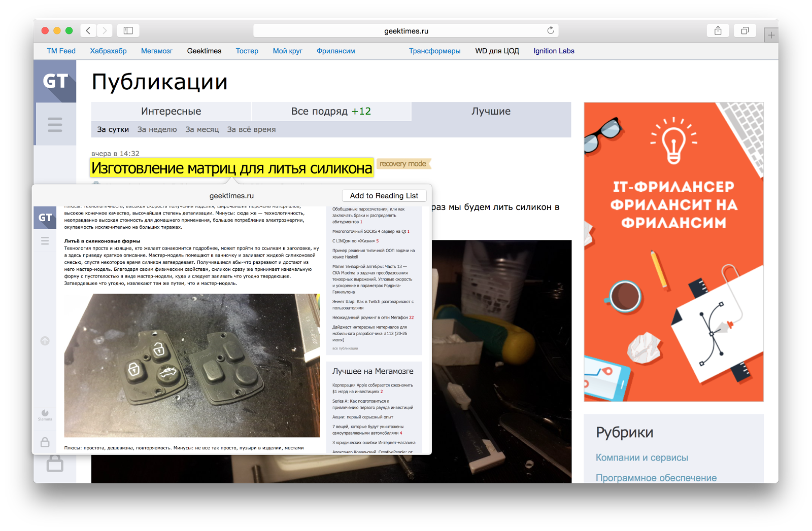This screenshot has width=812, height=531.
Task: Switch to the Интересные tab
Action: pos(171,111)
